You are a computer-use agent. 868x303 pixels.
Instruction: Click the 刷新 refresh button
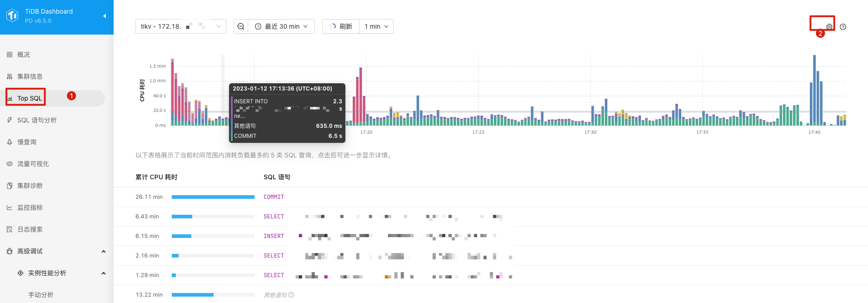coord(341,26)
